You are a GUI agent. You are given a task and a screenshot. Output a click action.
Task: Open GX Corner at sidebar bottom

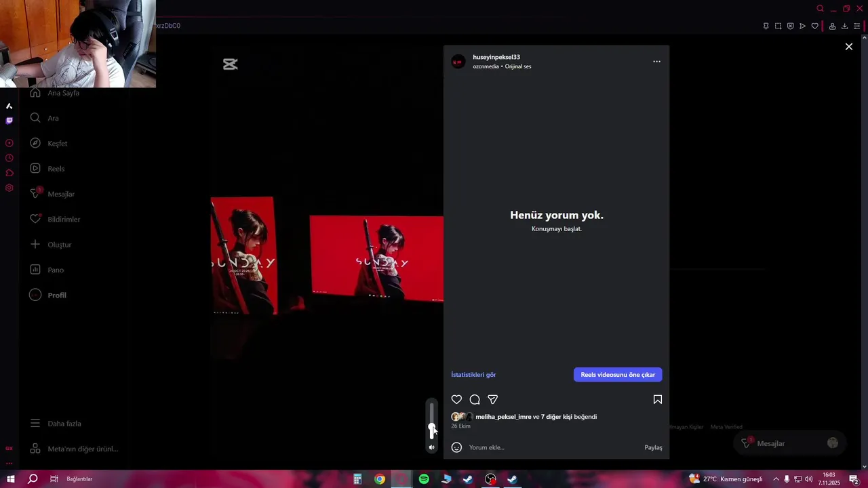tap(9, 448)
